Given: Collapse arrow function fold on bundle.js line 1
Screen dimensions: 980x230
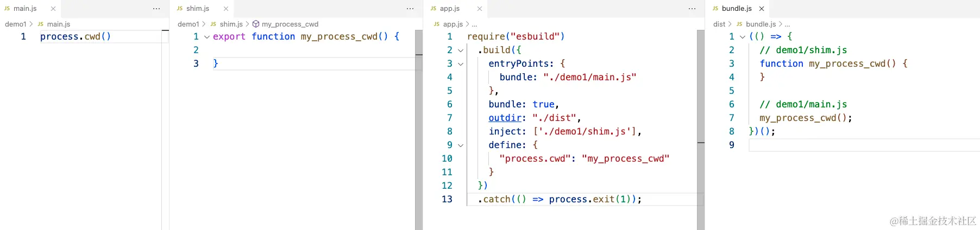Looking at the screenshot, I should click(x=743, y=37).
